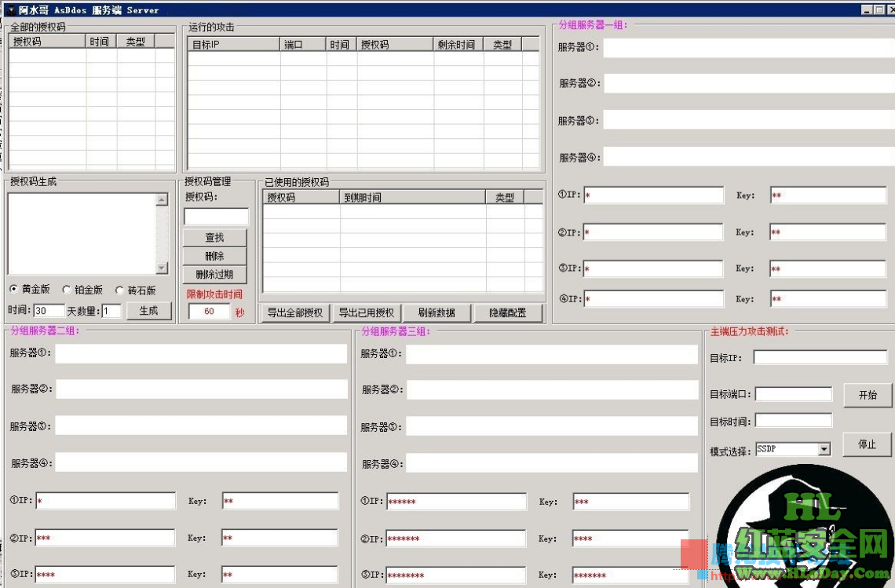The height and width of the screenshot is (588, 895).
Task: Click the ②IP field in 分组服务器二组
Action: point(105,538)
